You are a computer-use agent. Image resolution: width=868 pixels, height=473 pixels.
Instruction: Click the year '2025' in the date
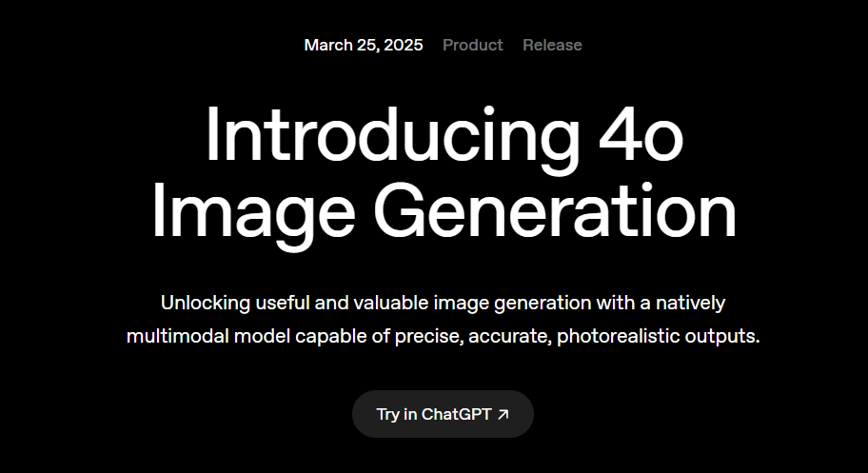tap(404, 45)
